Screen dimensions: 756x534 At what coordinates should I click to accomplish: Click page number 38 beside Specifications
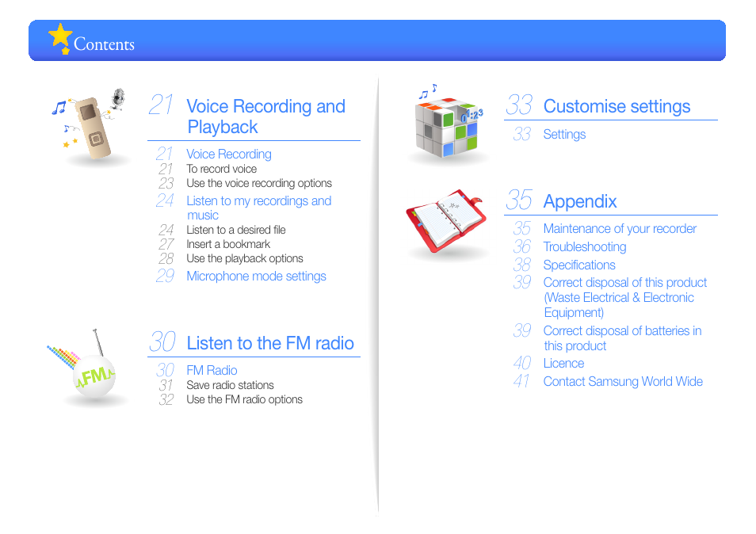tap(522, 265)
